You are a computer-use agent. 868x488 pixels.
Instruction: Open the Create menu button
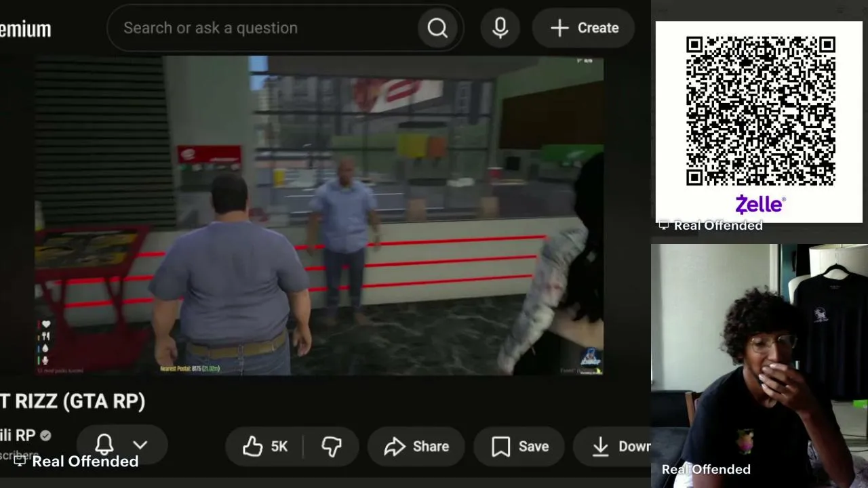pos(584,28)
